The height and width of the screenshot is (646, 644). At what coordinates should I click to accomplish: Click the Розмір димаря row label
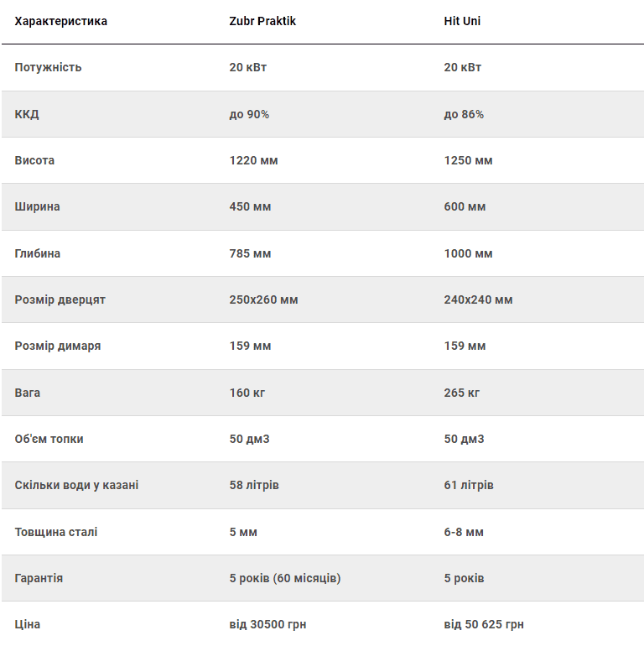click(58, 346)
